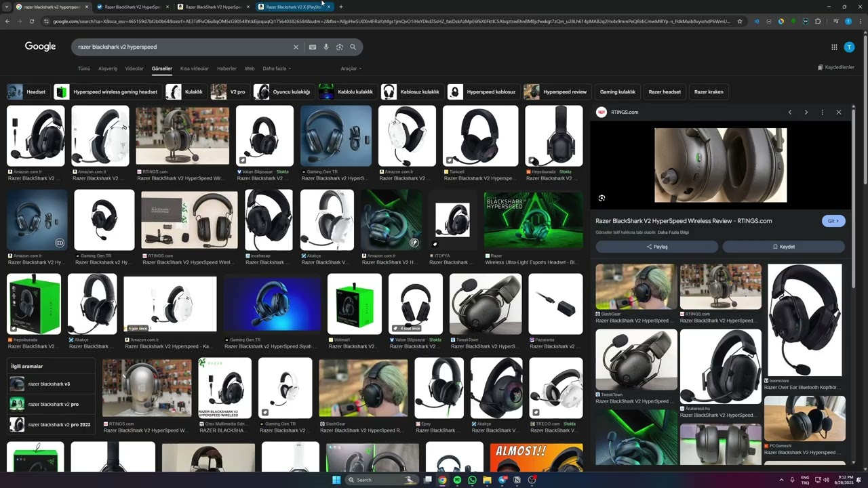
Task: Open File Explorer from the taskbar
Action: pos(487,480)
